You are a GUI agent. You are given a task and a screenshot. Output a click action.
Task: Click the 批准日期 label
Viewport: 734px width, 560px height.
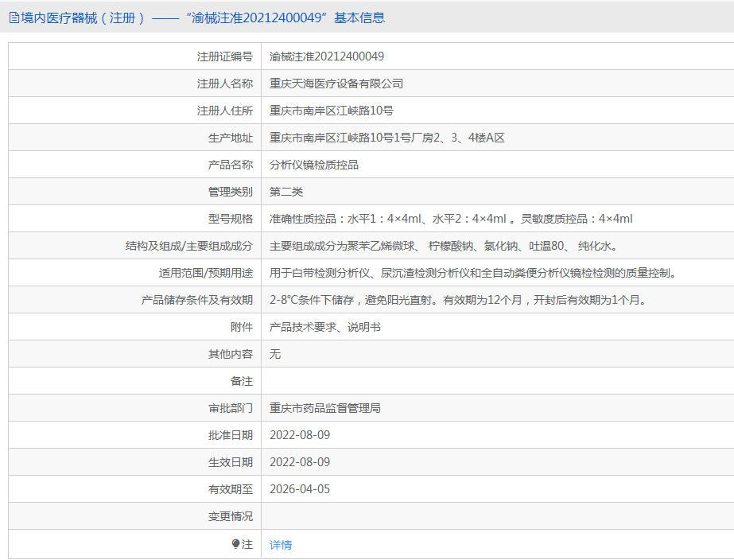pyautogui.click(x=231, y=435)
